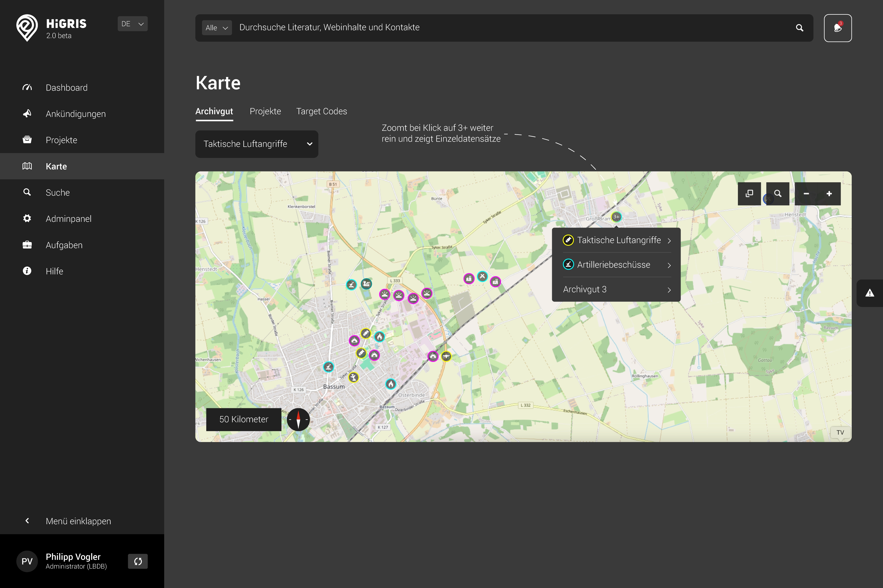Switch to the Projekte tab
Screen dimensions: 883x588
click(265, 111)
